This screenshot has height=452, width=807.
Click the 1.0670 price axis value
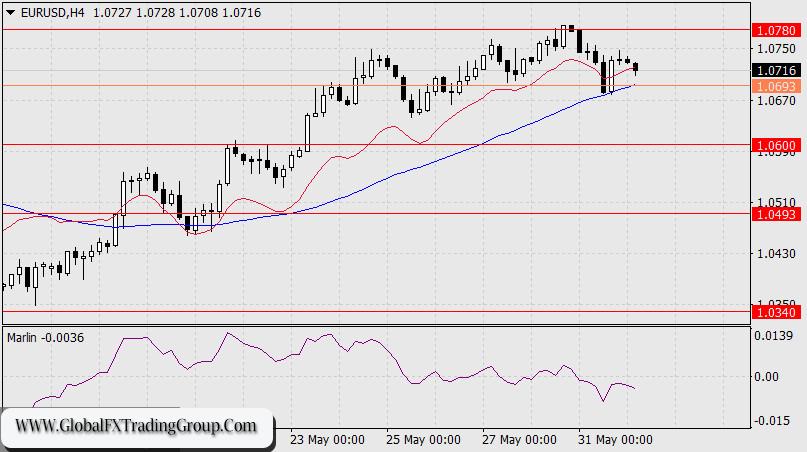pyautogui.click(x=776, y=100)
